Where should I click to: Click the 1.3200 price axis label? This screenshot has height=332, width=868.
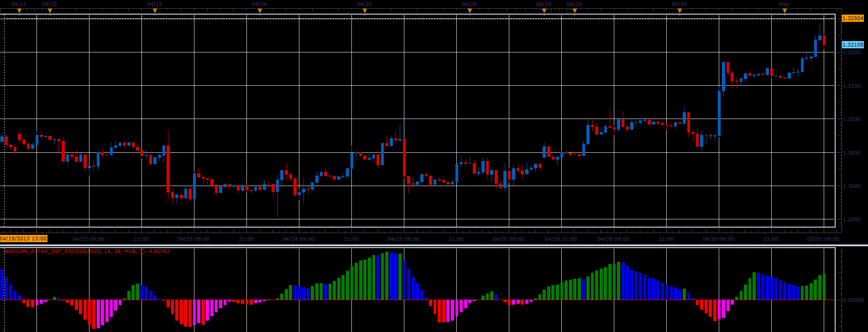(852, 52)
